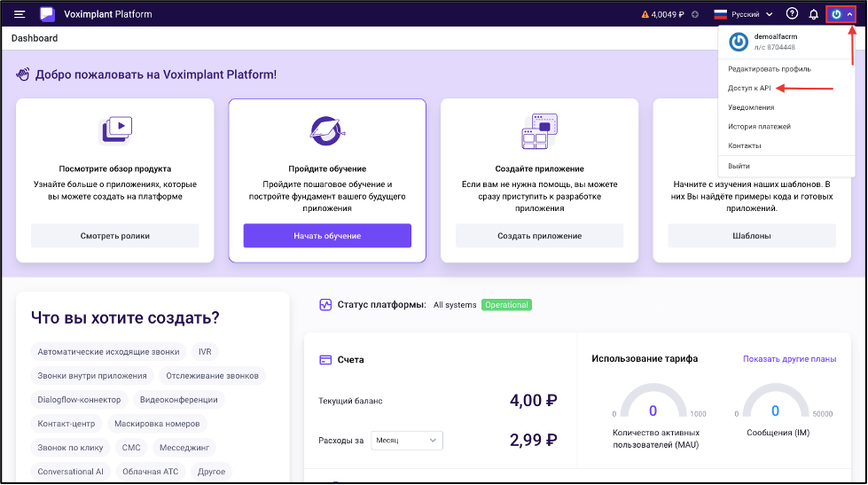
Task: Click the profile avatar icon in top bar
Action: coord(836,14)
